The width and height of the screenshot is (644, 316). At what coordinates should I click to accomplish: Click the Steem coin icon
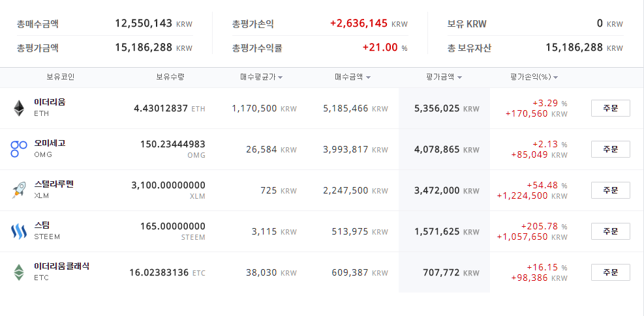(18, 231)
